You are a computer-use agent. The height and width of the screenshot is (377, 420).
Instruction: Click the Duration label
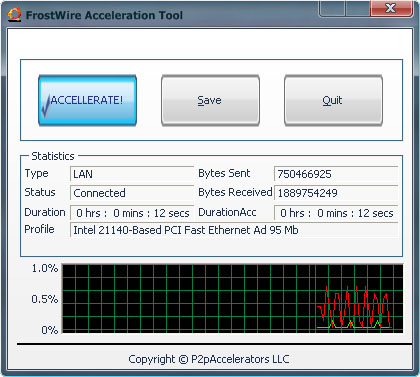[x=45, y=212]
